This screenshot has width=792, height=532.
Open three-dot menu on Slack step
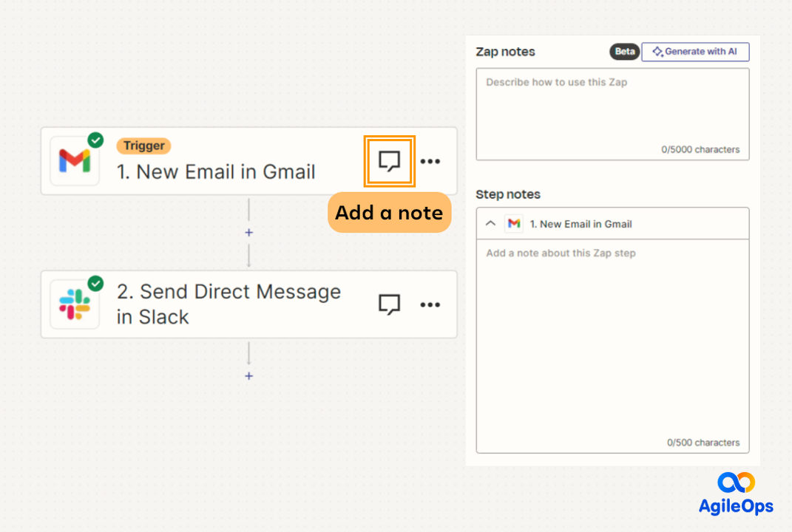430,304
